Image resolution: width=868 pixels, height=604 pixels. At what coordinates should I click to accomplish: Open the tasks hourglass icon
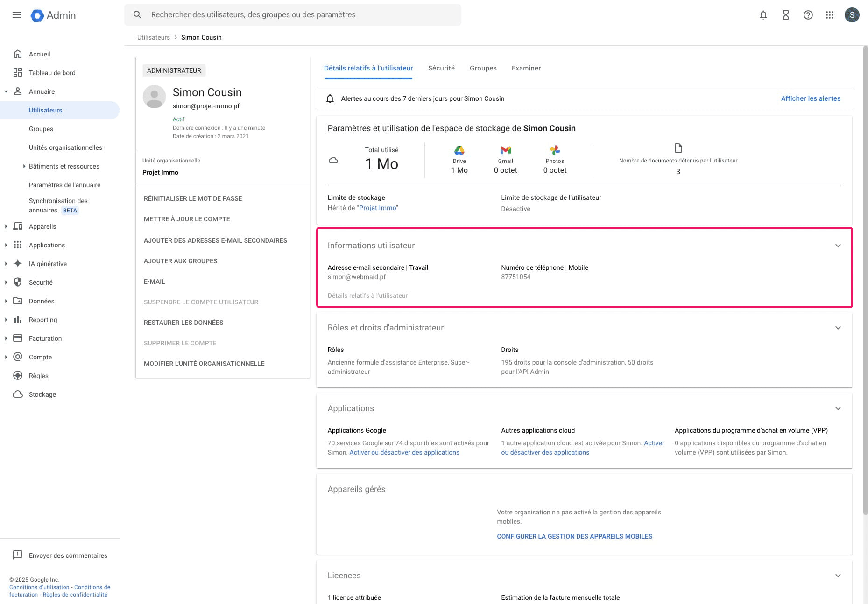(x=786, y=15)
